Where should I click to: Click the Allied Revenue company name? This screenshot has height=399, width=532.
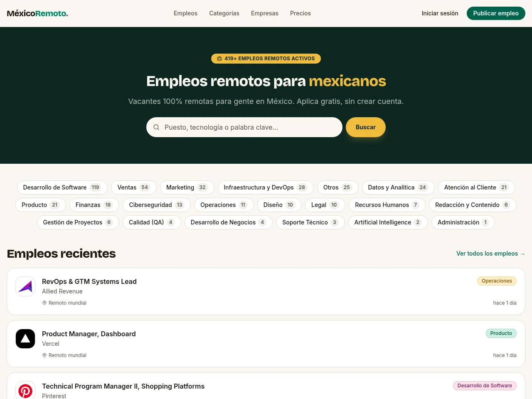point(62,291)
